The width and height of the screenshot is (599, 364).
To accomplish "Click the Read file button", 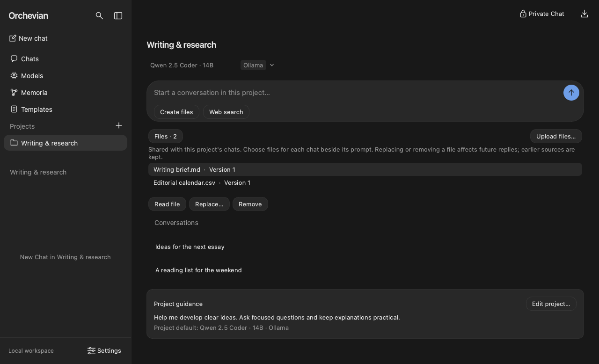I will 167,204.
